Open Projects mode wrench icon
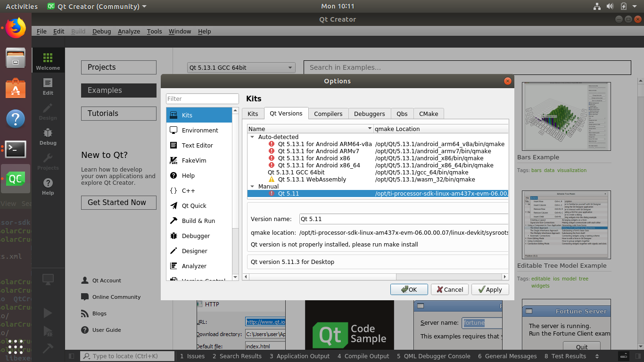The image size is (644, 362). click(48, 161)
